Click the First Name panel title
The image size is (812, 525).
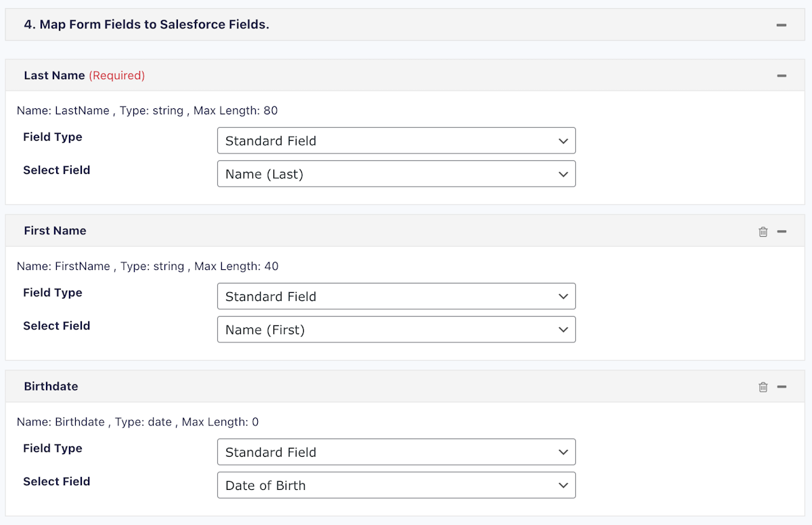tap(55, 231)
